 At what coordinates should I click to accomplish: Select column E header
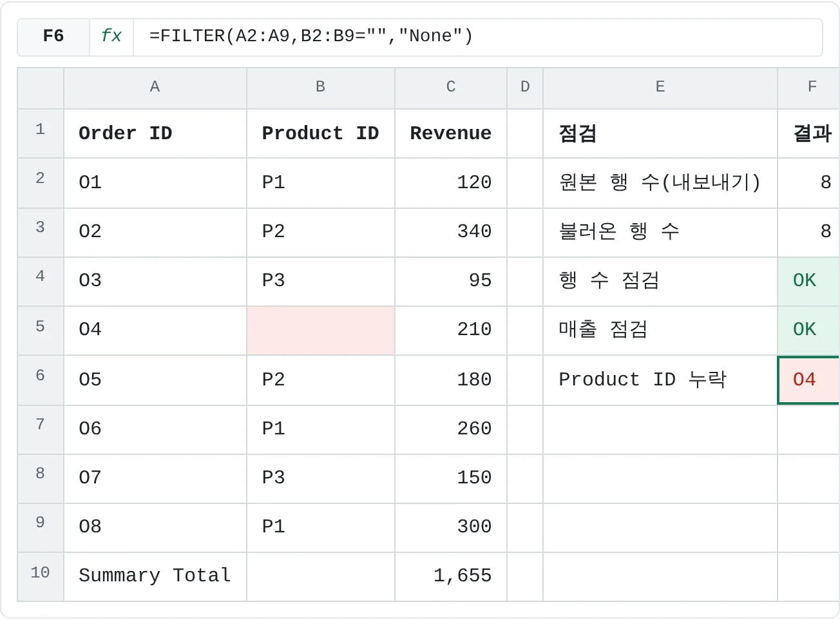click(x=660, y=87)
